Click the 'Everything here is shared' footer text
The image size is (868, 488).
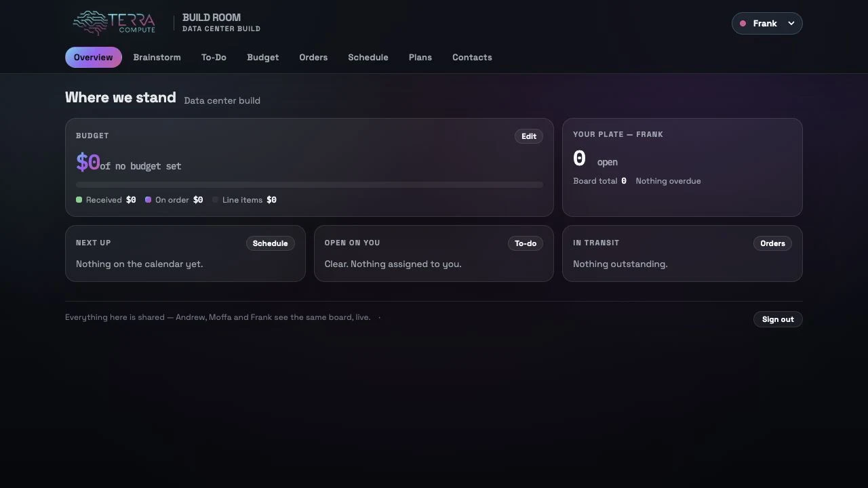point(218,317)
